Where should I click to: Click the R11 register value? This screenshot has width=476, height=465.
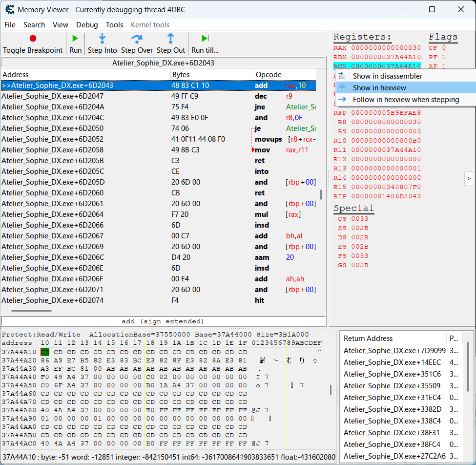[x=386, y=150]
